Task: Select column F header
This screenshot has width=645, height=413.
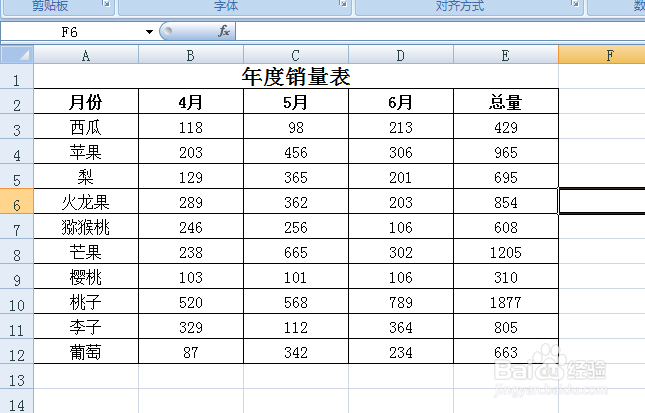Action: (x=602, y=55)
